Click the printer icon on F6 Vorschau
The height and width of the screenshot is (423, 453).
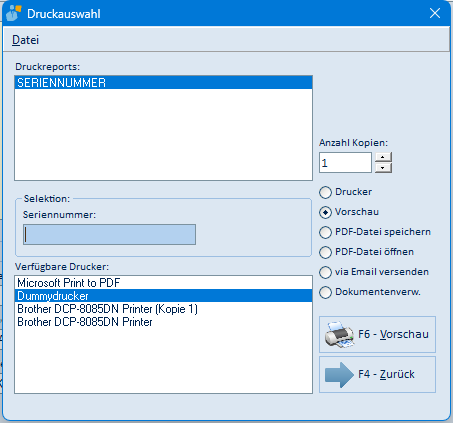pyautogui.click(x=339, y=335)
